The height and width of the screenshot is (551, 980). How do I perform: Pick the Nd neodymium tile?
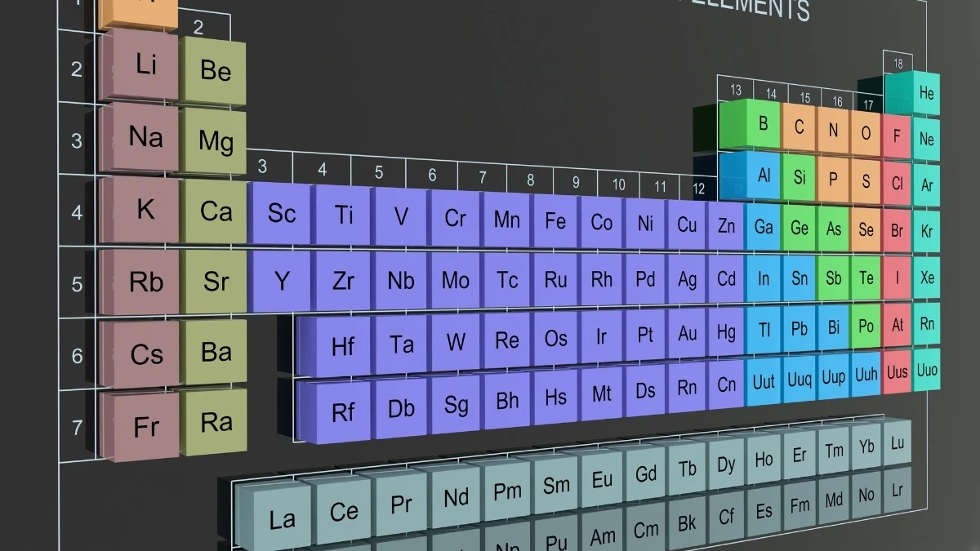coord(455,497)
